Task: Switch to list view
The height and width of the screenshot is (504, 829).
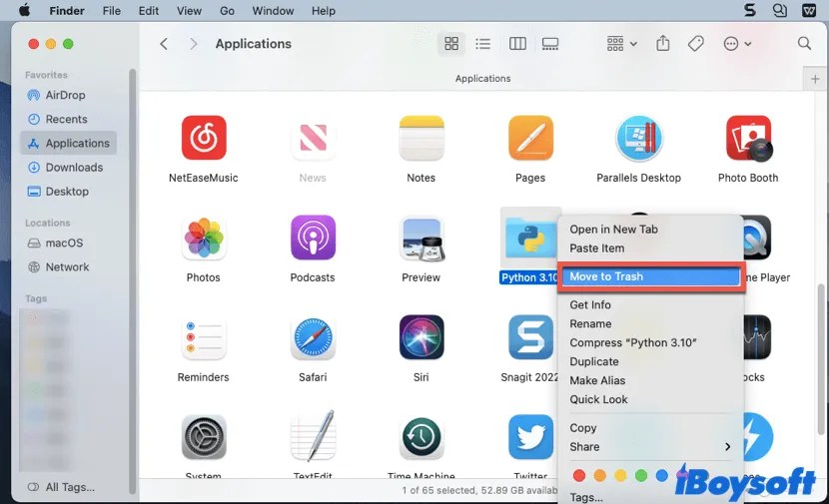Action: point(482,44)
